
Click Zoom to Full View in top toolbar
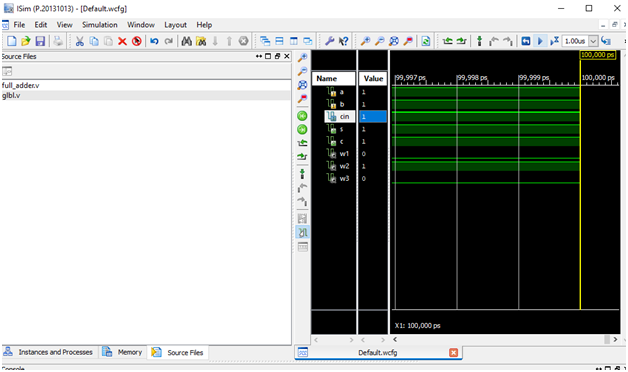coord(394,41)
